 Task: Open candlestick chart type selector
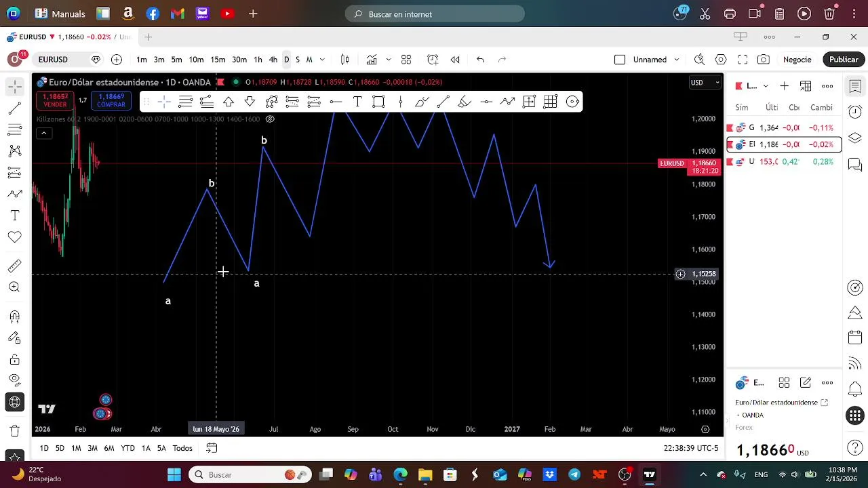coord(344,60)
